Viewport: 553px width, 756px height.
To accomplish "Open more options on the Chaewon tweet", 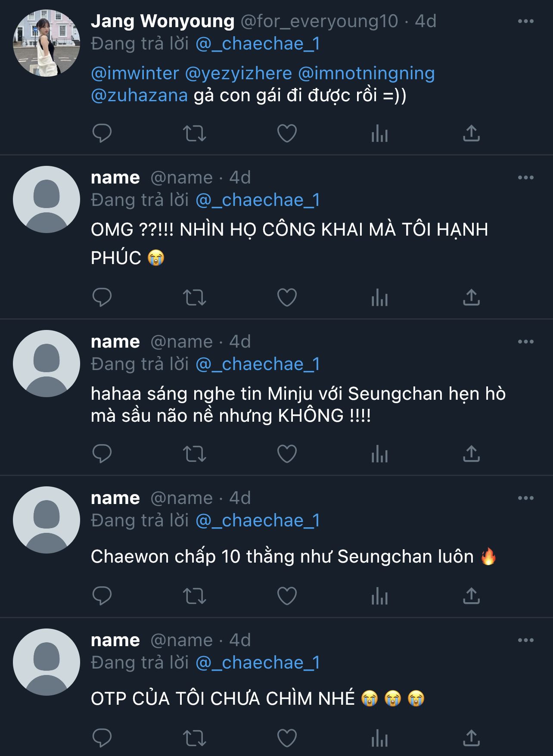I will point(525,498).
